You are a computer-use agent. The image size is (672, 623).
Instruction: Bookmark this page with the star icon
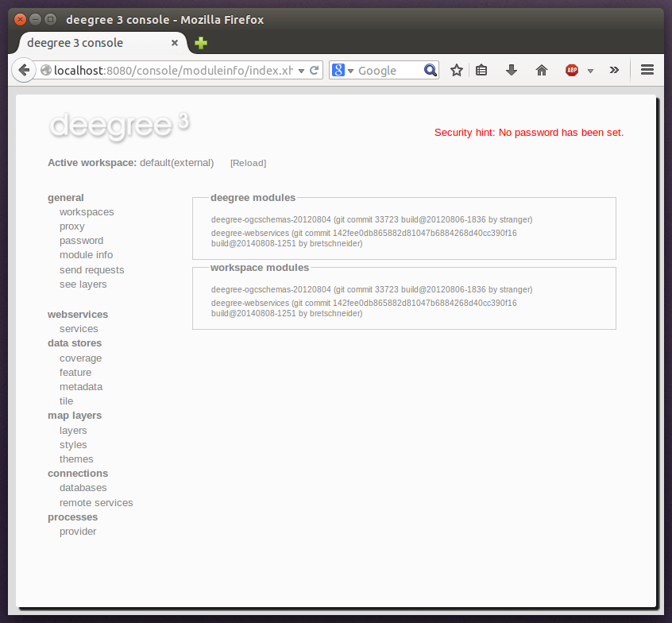click(457, 70)
